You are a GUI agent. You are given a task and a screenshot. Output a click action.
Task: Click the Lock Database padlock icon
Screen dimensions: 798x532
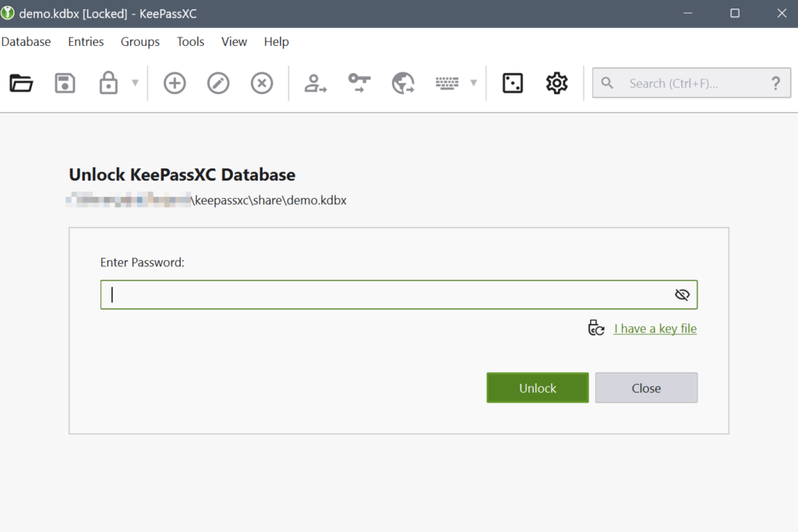tap(108, 83)
